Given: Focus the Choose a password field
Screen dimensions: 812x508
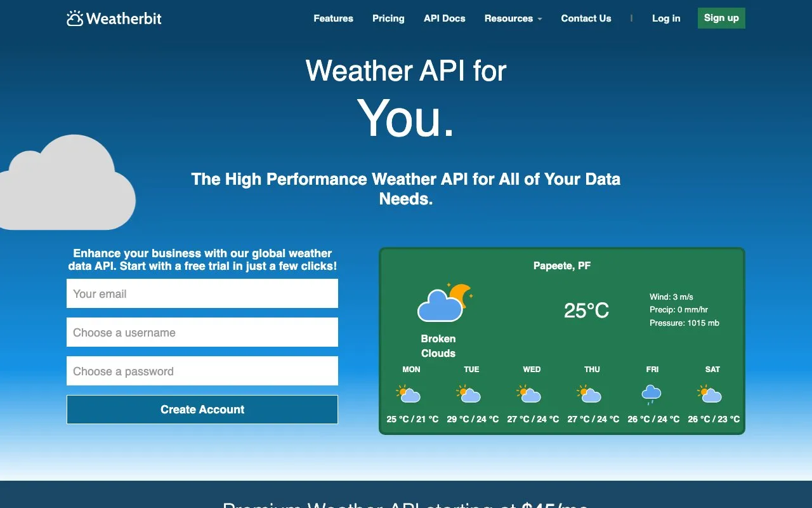Looking at the screenshot, I should click(x=202, y=371).
